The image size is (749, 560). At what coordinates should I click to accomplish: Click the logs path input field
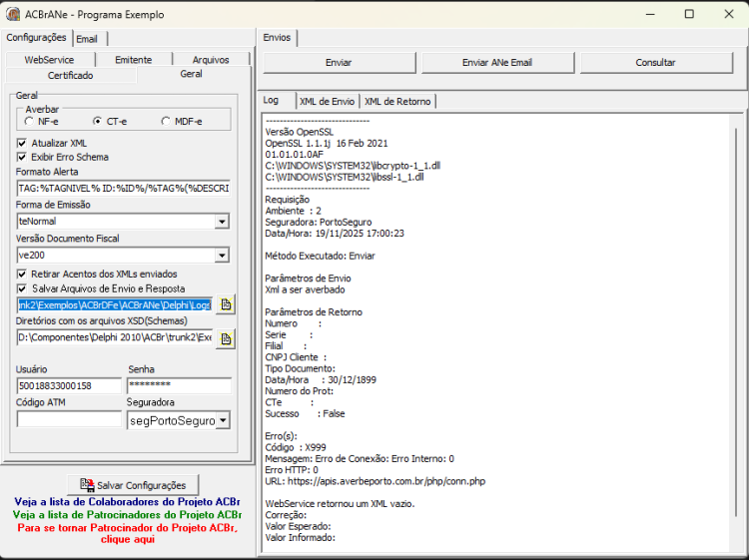coord(115,305)
